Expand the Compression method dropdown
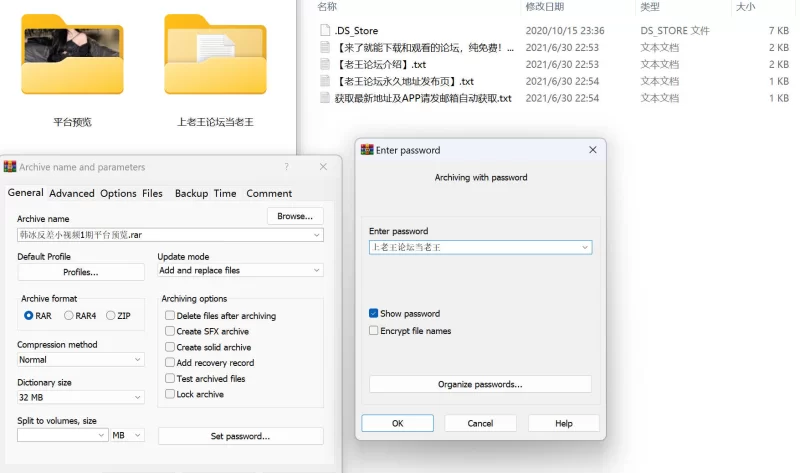The width and height of the screenshot is (800, 473). pos(81,360)
